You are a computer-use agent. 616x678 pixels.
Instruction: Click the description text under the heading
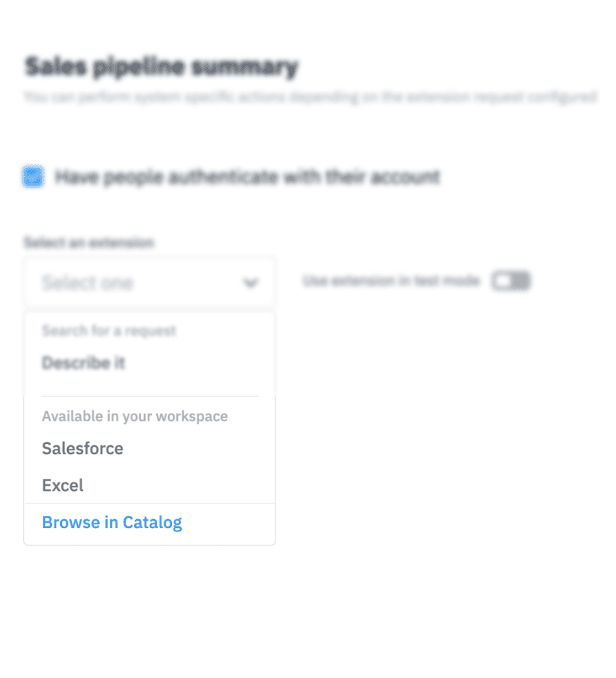pyautogui.click(x=309, y=97)
